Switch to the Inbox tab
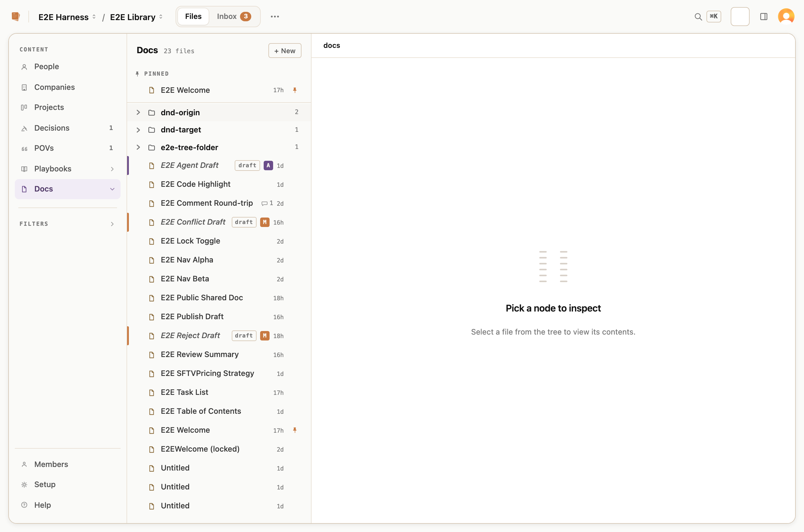Screen dimensions: 804x532 coord(234,16)
